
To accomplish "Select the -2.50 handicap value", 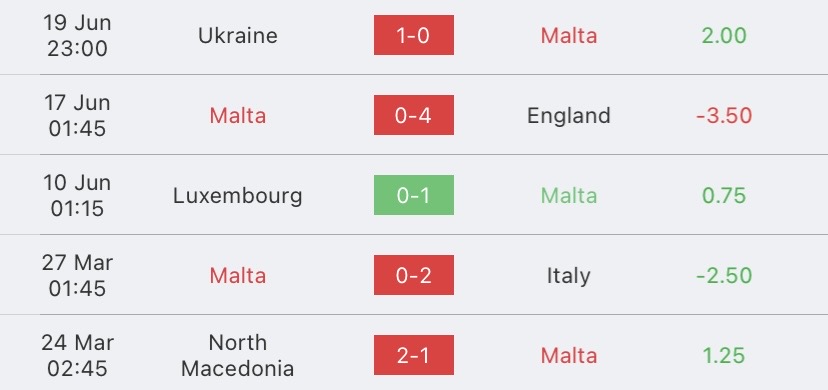I will 724,275.
